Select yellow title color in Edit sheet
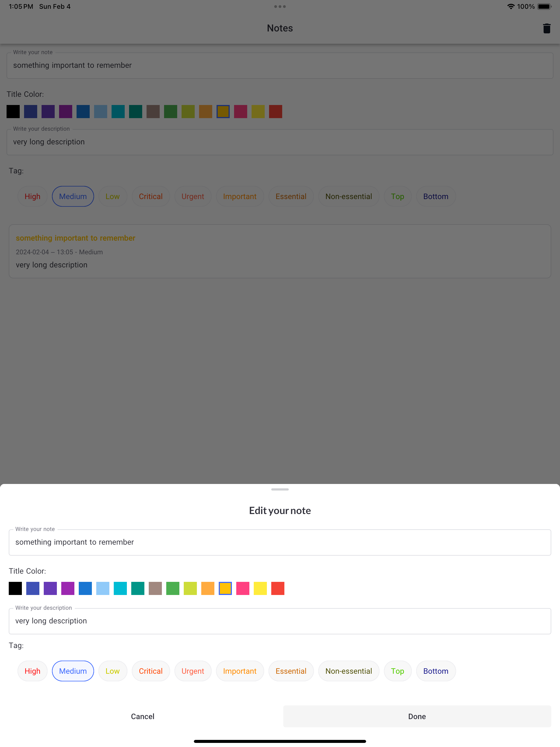This screenshot has width=560, height=747. click(260, 588)
